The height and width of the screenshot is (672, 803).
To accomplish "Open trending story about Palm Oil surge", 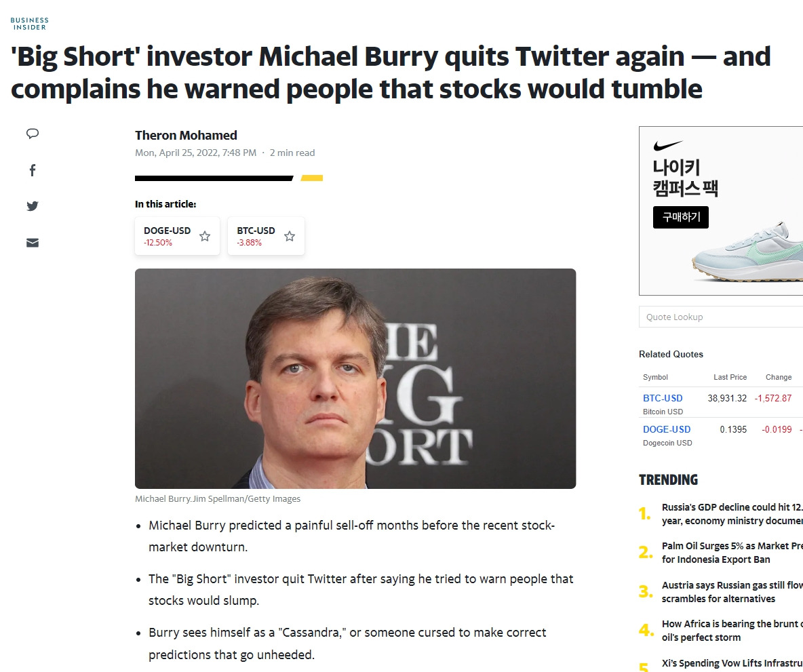I will pyautogui.click(x=732, y=553).
